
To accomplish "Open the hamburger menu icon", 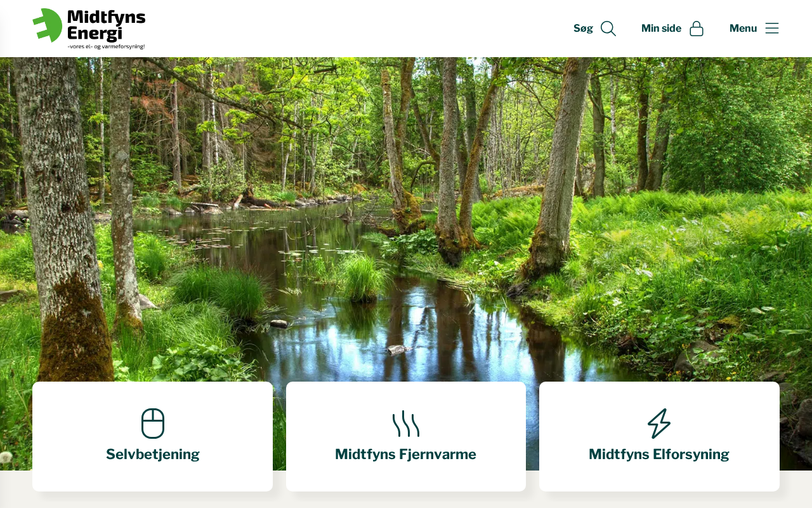I will (772, 28).
